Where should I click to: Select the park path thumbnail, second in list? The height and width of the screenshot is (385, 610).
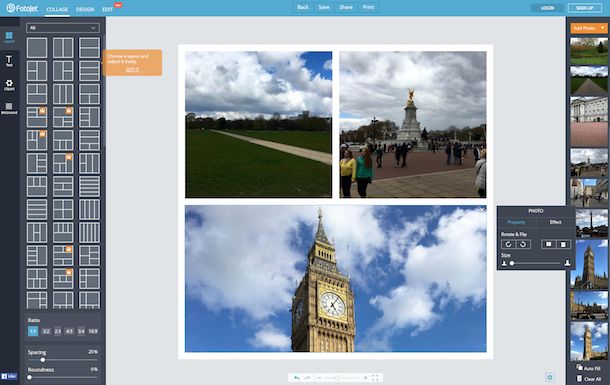[x=589, y=80]
